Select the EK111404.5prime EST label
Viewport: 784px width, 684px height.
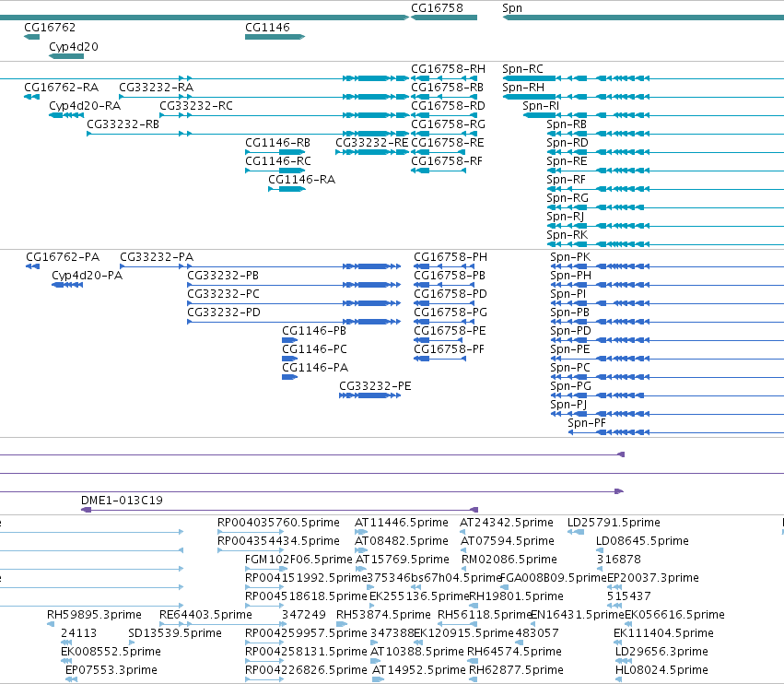tap(663, 633)
